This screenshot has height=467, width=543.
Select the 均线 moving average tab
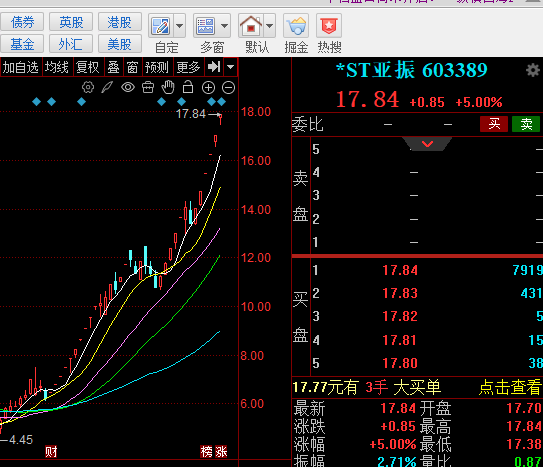pos(57,67)
